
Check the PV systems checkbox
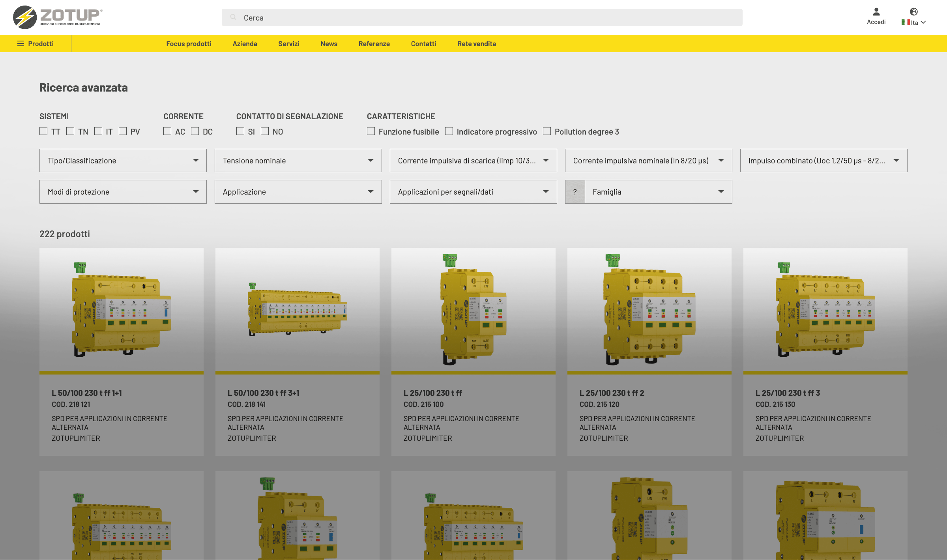pyautogui.click(x=123, y=131)
